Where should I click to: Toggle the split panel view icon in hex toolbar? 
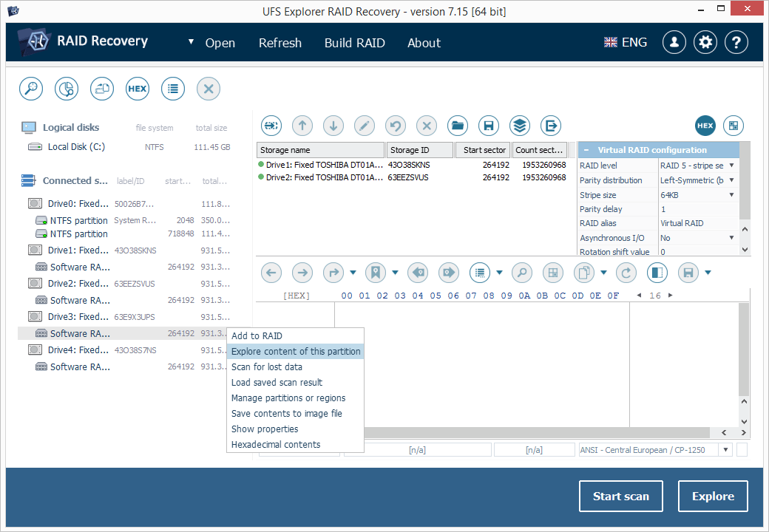(x=657, y=273)
